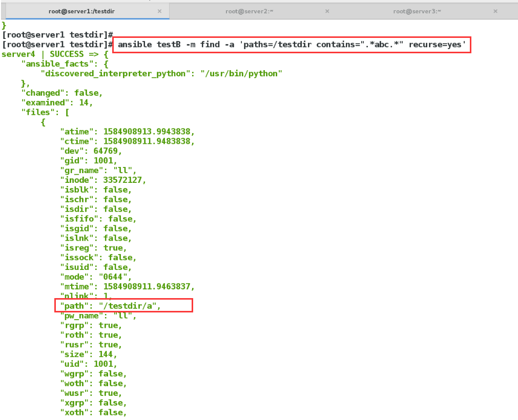This screenshot has height=420, width=518.
Task: Click the "size": 144 line
Action: pos(89,354)
